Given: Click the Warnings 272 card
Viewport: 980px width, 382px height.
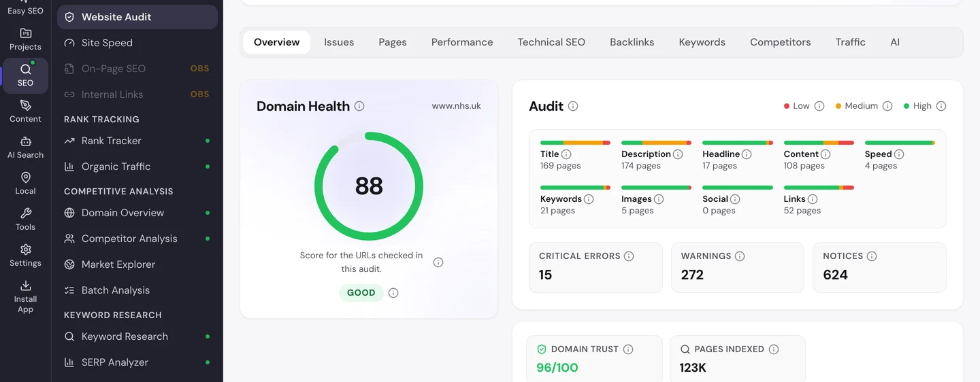Looking at the screenshot, I should (738, 267).
